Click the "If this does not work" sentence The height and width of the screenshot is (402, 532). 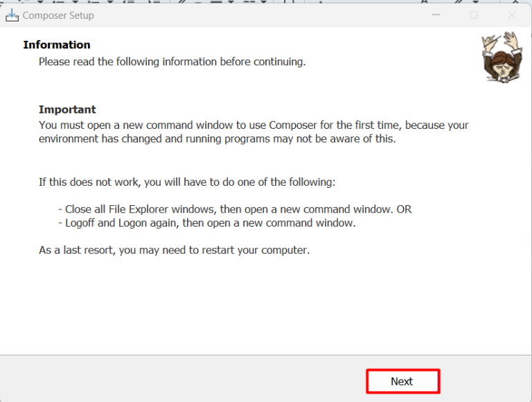[x=187, y=182]
